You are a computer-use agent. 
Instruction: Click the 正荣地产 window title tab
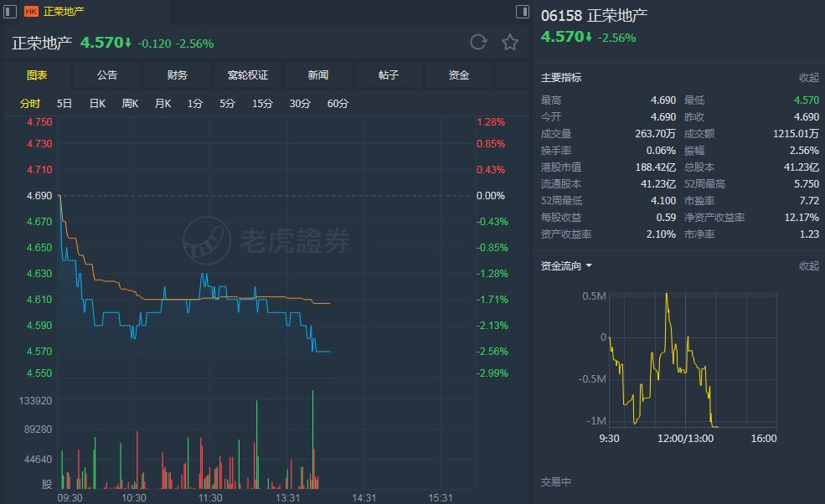[63, 11]
